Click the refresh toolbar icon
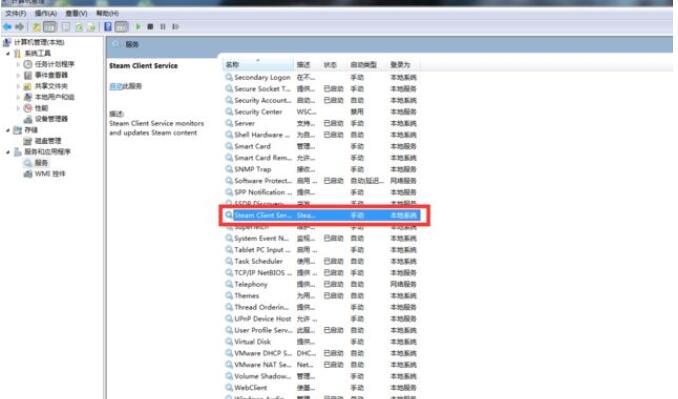 pos(79,27)
